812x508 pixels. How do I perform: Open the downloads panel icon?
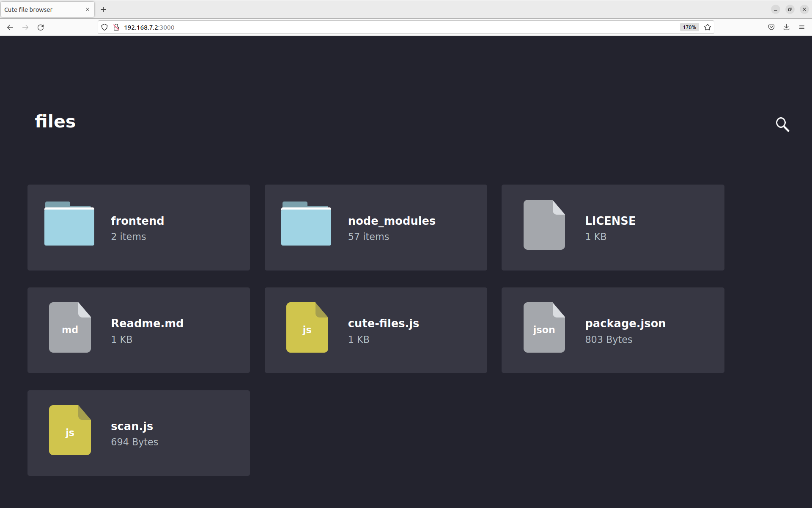coord(786,28)
